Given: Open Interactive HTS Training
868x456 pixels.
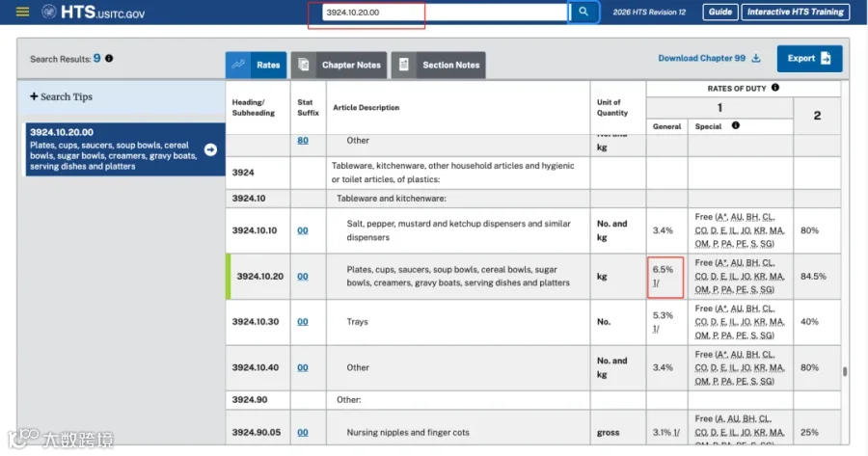Looking at the screenshot, I should tap(795, 12).
